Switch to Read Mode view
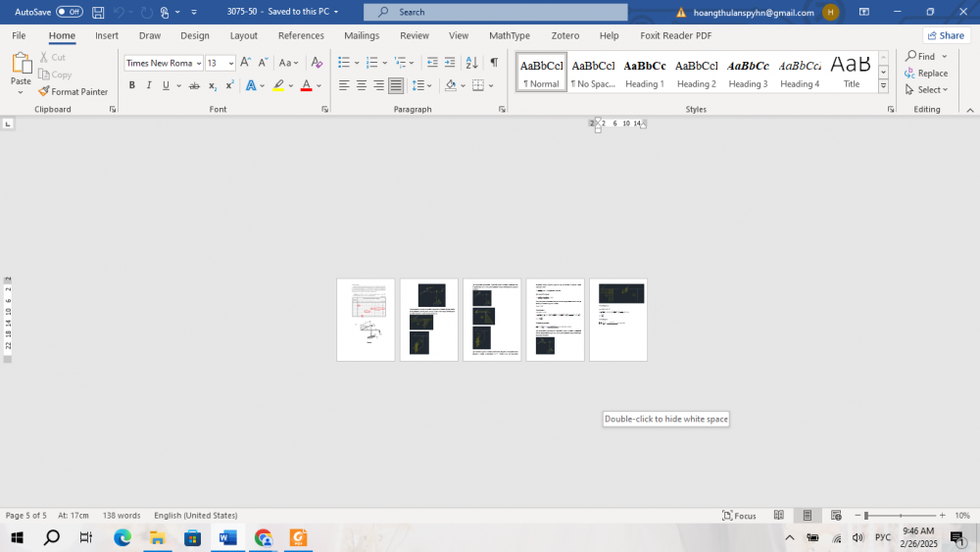Viewport: 980px width, 552px height. click(779, 516)
